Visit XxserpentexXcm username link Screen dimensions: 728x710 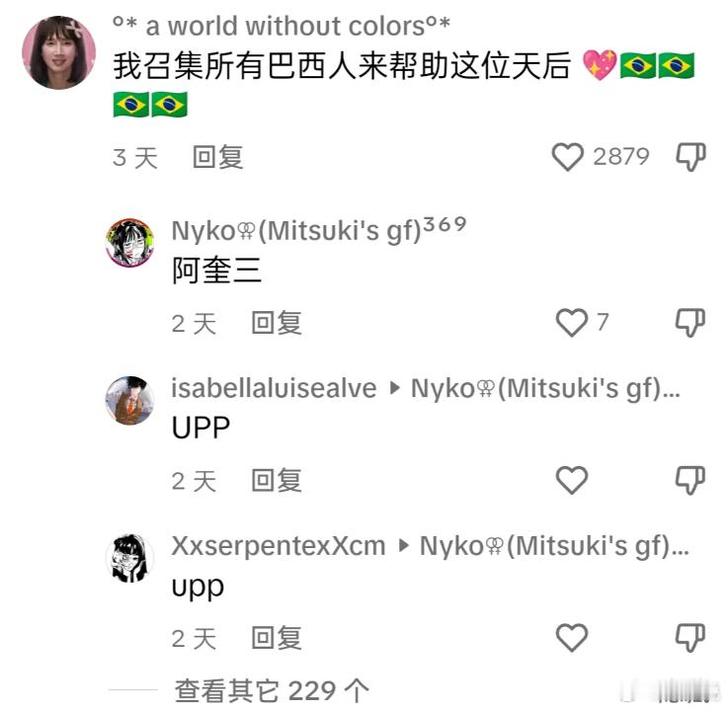279,546
